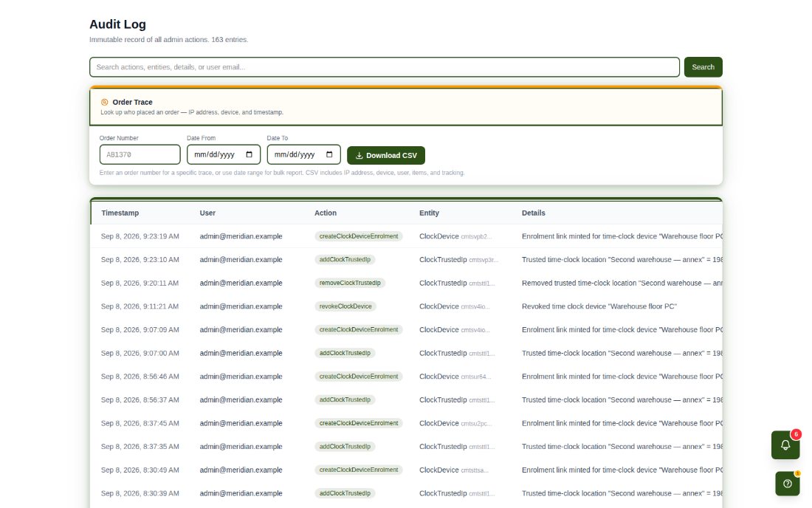Click the Order Trace target icon
Viewport: 812px width, 508px height.
click(105, 102)
